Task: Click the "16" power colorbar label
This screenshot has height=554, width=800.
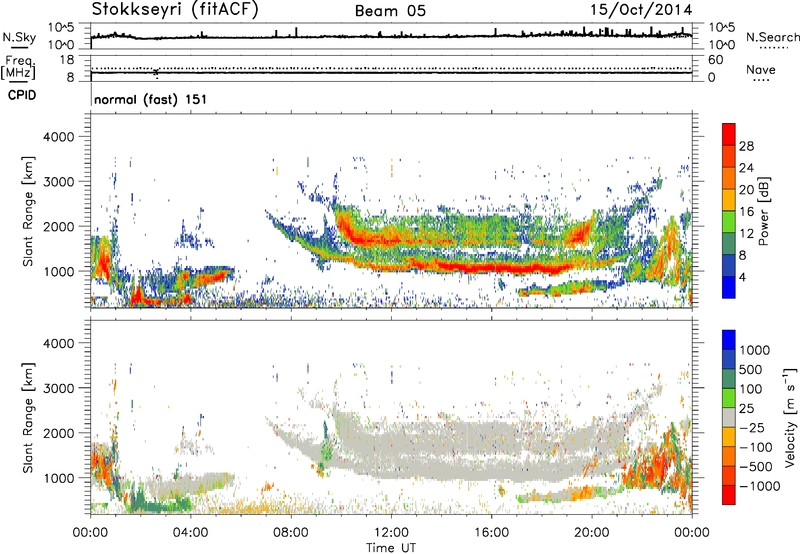Action: (x=746, y=212)
